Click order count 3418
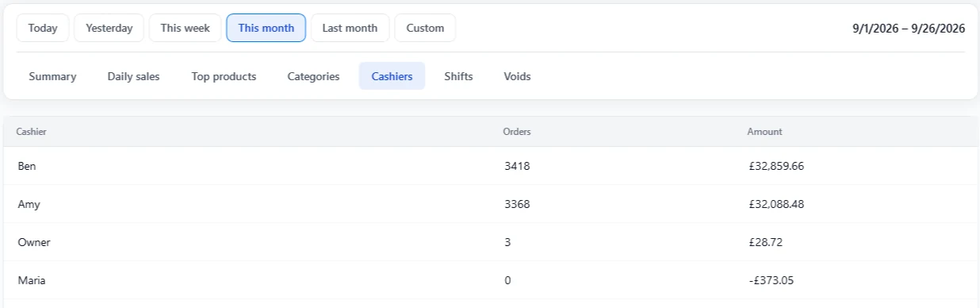Screen dimensions: 980x308 coord(517,166)
